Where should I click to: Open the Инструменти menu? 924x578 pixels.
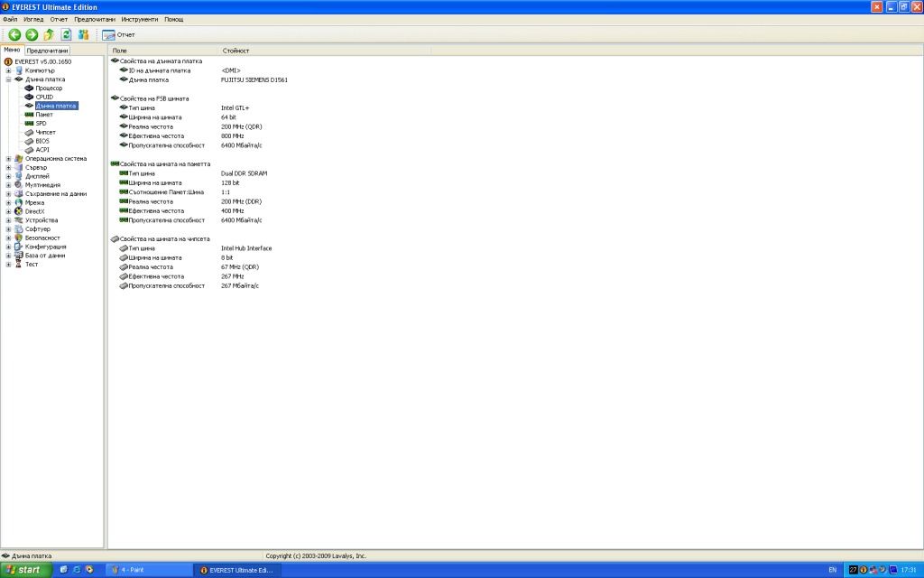(x=140, y=20)
